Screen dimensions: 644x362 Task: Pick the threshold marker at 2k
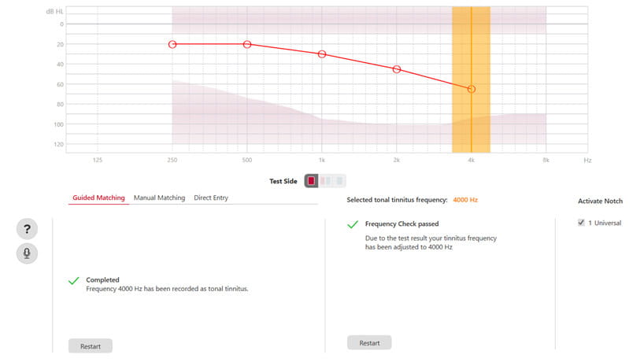click(397, 69)
